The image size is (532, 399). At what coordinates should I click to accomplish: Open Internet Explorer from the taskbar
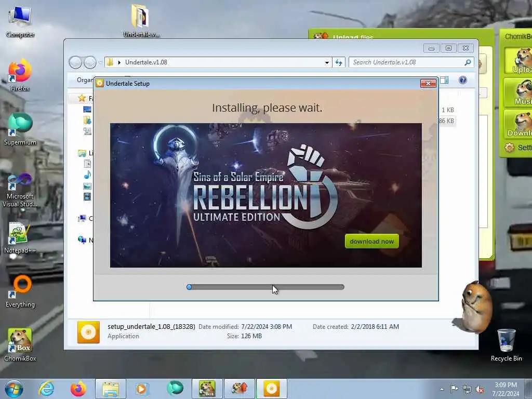coord(46,389)
